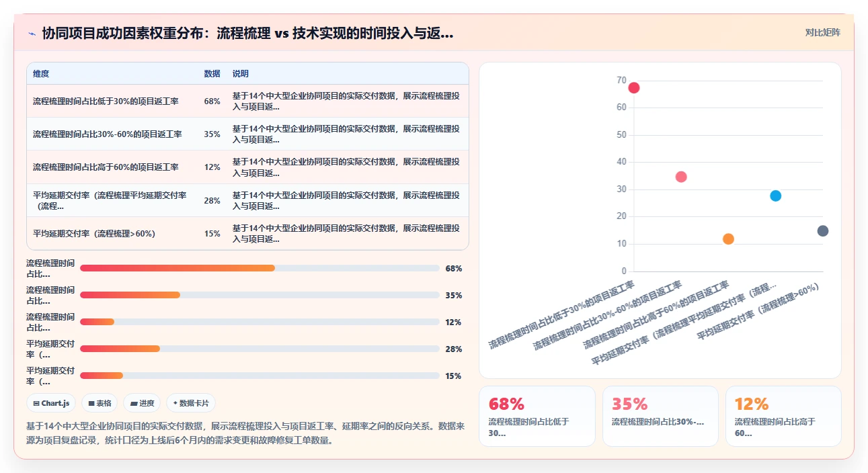Click the orange chart point near 12
Image resolution: width=868 pixels, height=473 pixels.
click(728, 239)
